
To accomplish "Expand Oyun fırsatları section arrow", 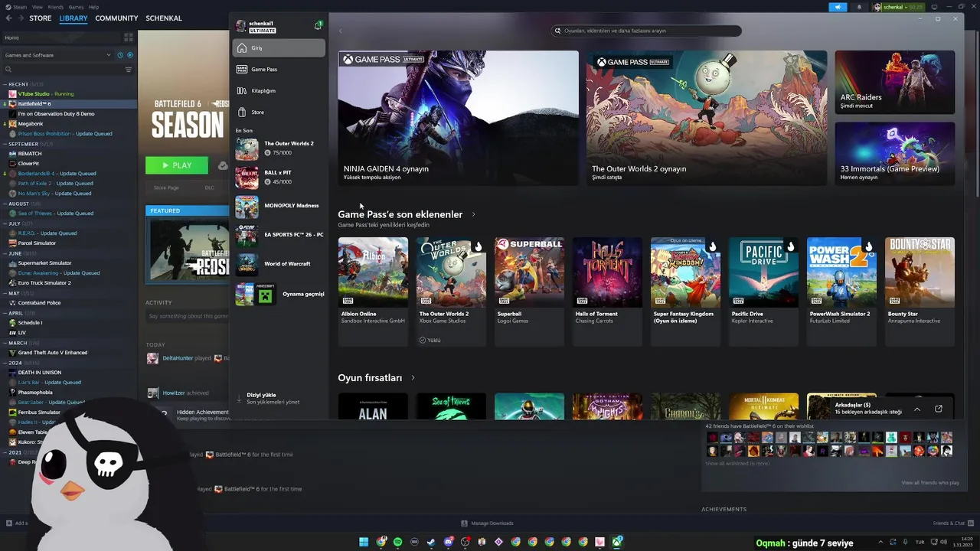I will (x=413, y=378).
